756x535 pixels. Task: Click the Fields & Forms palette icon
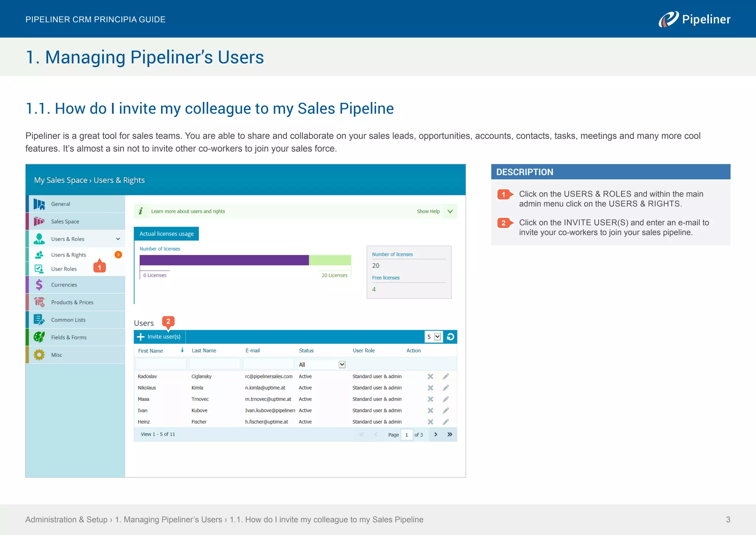point(39,337)
